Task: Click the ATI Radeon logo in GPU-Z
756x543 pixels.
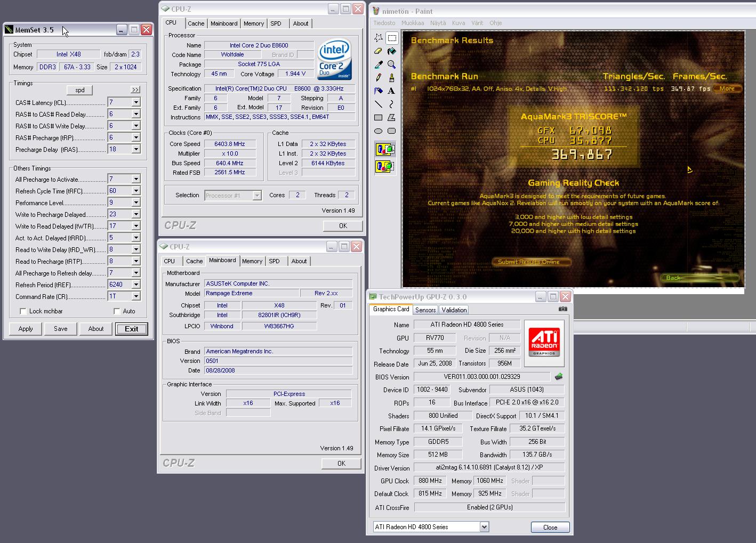Action: [544, 343]
